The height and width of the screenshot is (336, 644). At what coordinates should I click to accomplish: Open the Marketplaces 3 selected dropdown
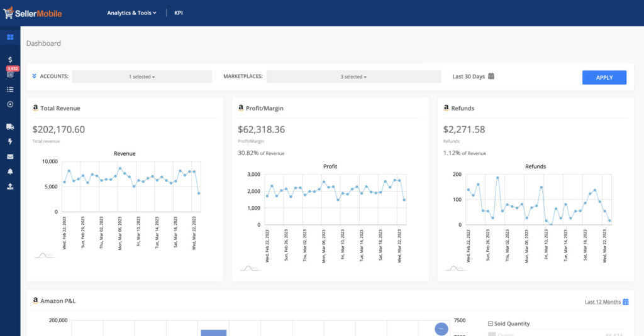(x=353, y=77)
